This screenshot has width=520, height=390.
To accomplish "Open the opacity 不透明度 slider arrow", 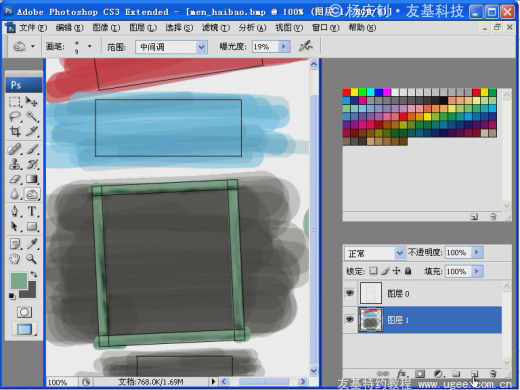I will [x=477, y=253].
